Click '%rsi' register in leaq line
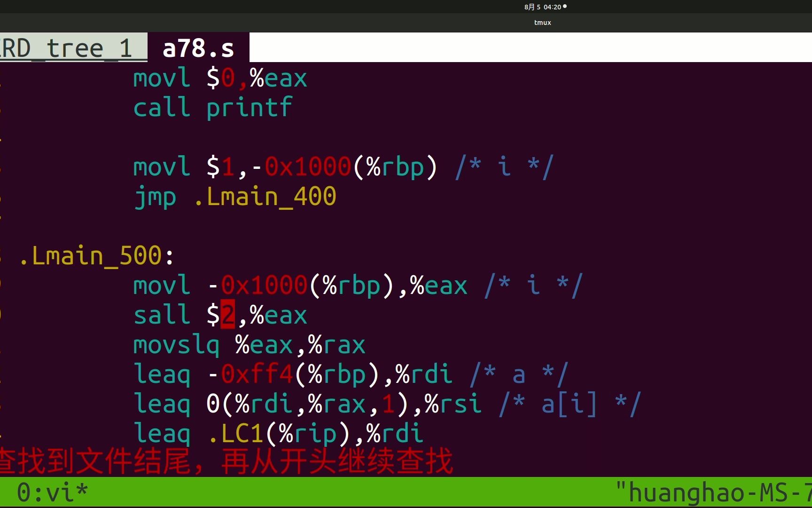This screenshot has width=812, height=508. click(453, 404)
